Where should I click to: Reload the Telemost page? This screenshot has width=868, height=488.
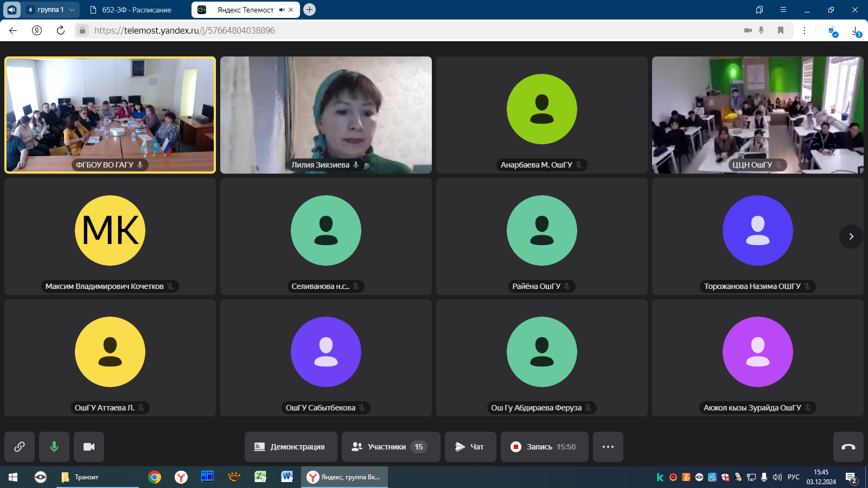coord(61,30)
